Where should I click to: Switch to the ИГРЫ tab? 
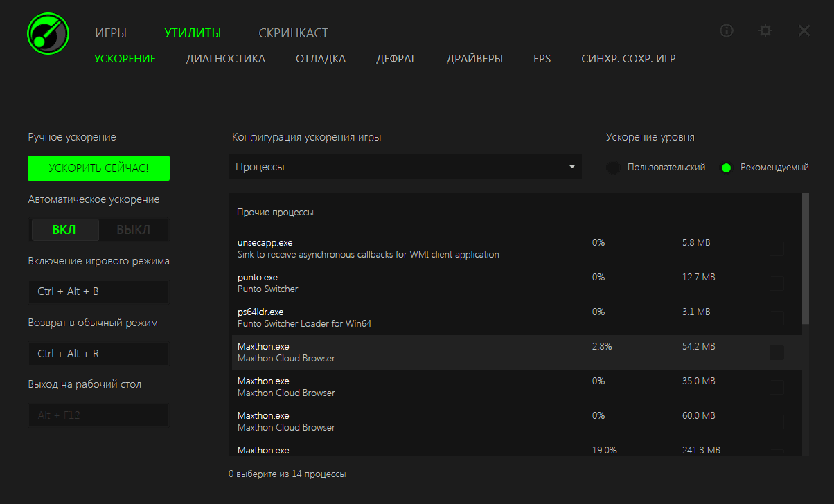click(x=111, y=33)
